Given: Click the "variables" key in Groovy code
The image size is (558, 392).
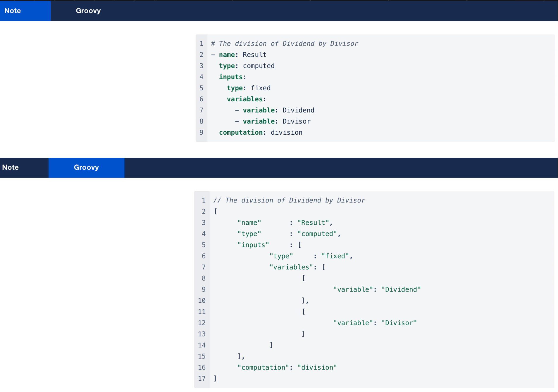Looking at the screenshot, I should coord(291,267).
